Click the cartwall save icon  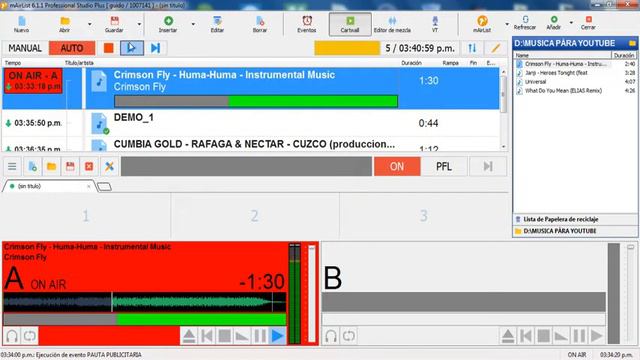[70, 167]
